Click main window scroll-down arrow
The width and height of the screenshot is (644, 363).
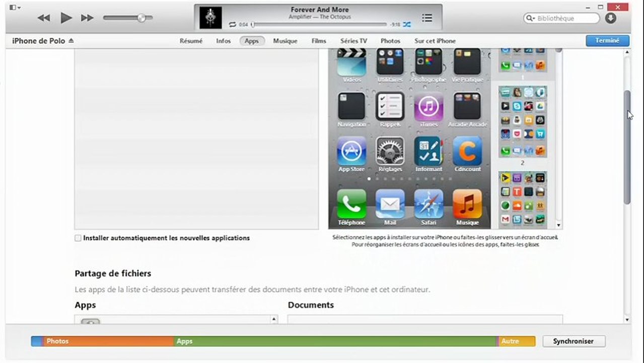tap(627, 320)
